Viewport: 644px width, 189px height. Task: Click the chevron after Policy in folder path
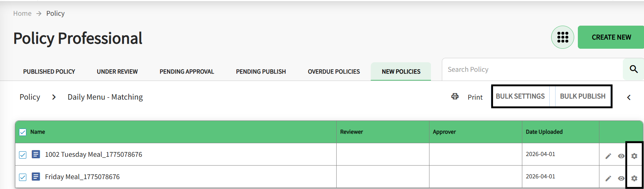pos(54,97)
